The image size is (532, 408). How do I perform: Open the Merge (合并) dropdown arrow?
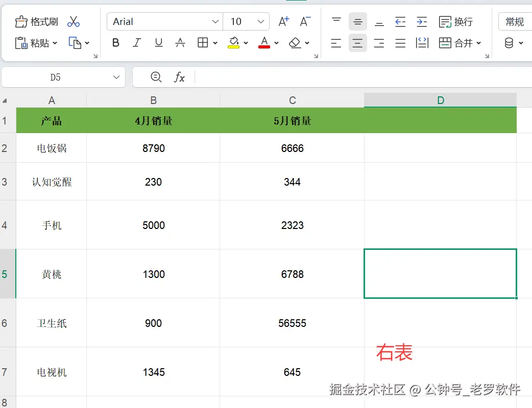479,43
